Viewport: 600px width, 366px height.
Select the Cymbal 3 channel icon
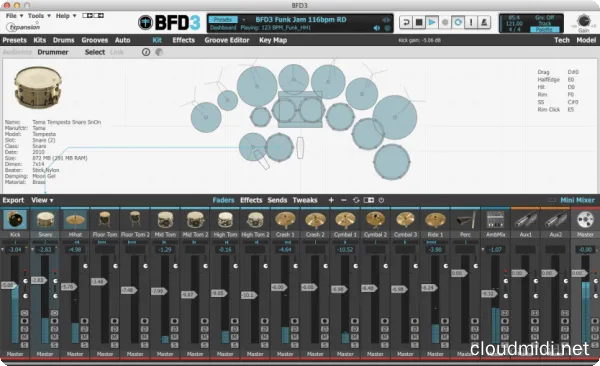[405, 220]
